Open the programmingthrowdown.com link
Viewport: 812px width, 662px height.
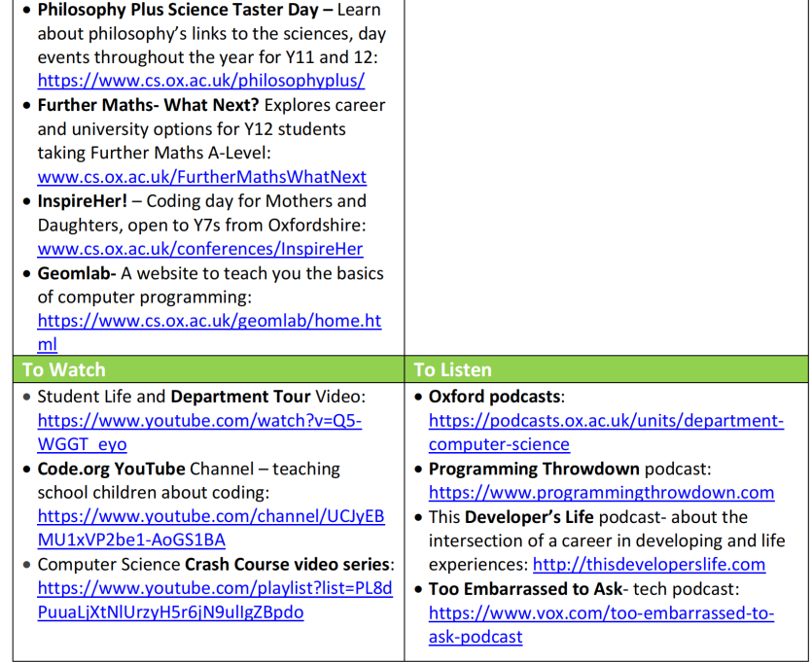click(601, 492)
